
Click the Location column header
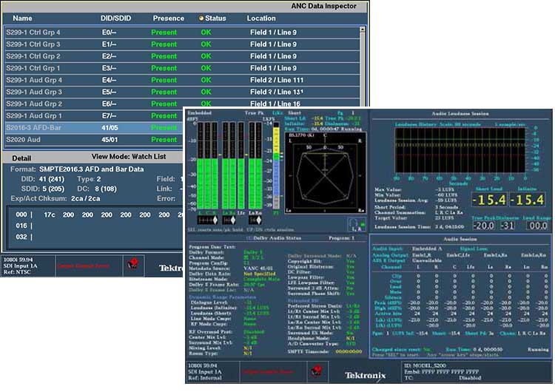pos(261,18)
